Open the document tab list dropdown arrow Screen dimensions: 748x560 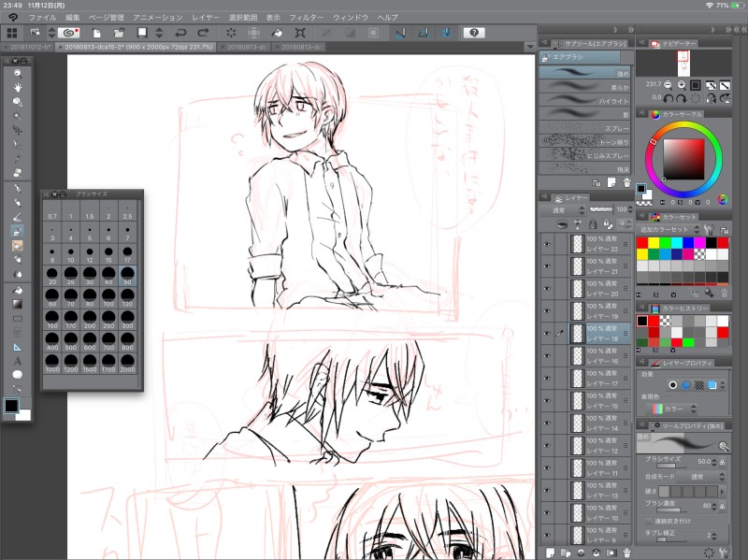click(x=529, y=47)
